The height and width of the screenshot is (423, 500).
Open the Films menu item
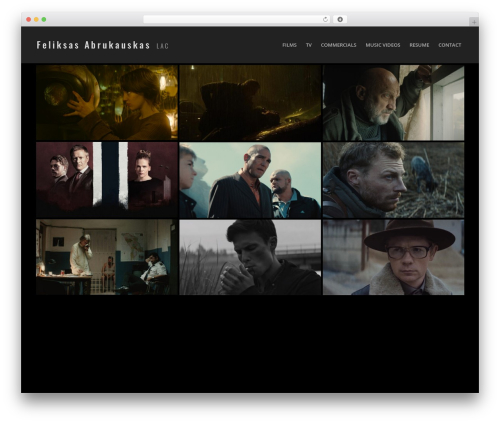pos(289,45)
